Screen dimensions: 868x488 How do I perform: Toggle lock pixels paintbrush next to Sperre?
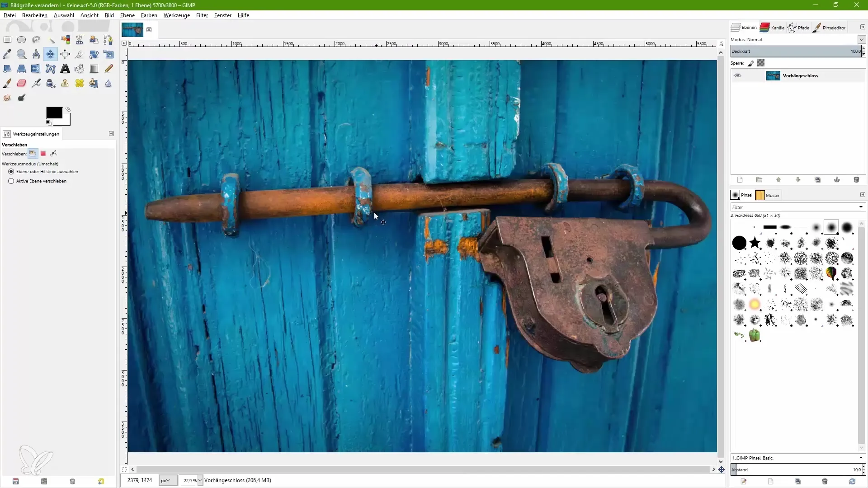pos(751,63)
